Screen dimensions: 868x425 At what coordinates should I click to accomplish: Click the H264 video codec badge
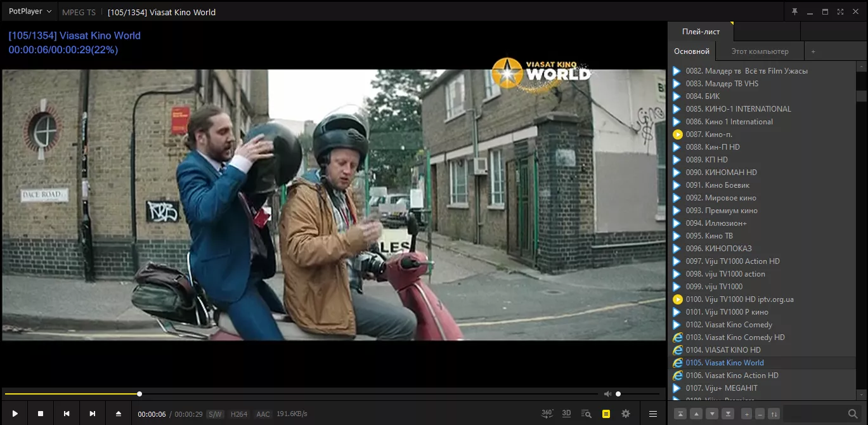click(x=239, y=414)
